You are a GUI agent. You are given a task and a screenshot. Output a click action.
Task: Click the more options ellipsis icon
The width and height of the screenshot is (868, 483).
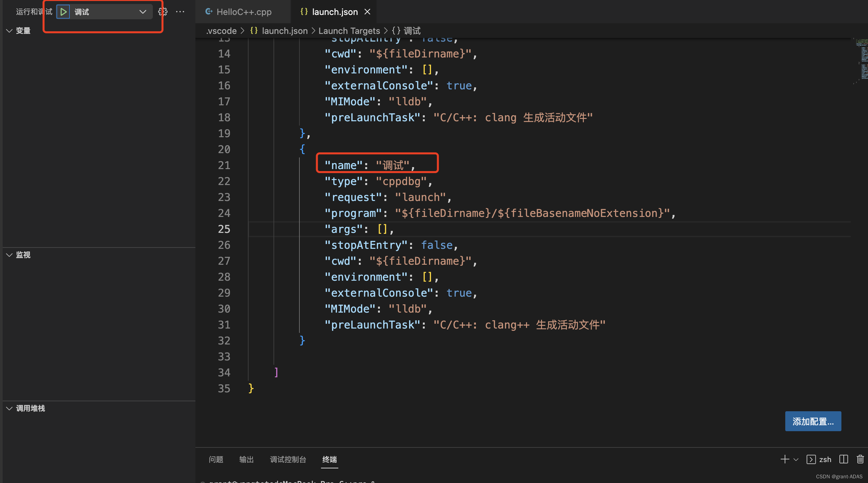click(180, 11)
